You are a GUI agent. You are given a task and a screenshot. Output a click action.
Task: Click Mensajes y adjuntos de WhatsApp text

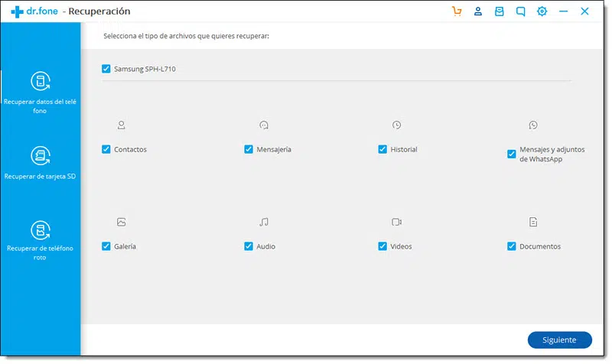pyautogui.click(x=552, y=154)
